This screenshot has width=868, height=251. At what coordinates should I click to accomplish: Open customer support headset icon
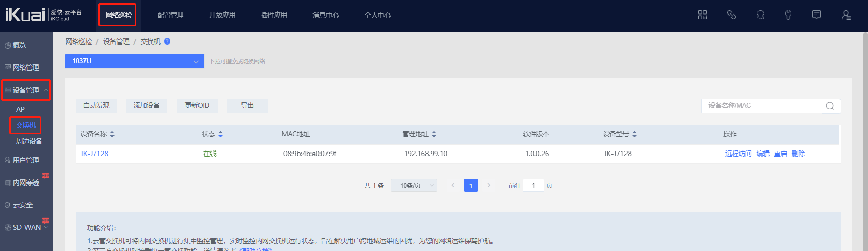[760, 15]
